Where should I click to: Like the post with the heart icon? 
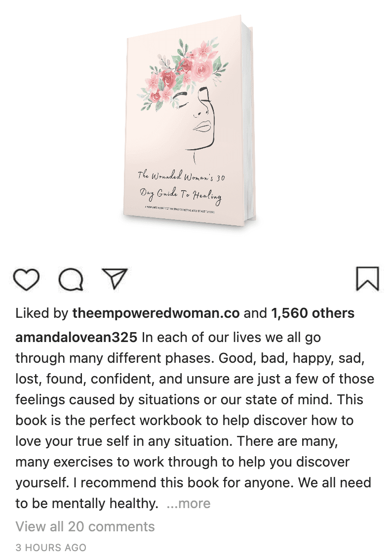pyautogui.click(x=26, y=279)
